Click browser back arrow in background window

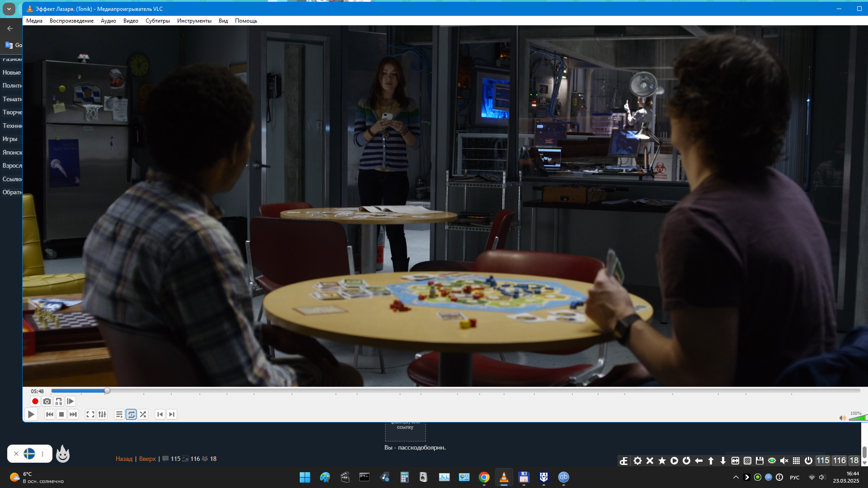point(10,28)
